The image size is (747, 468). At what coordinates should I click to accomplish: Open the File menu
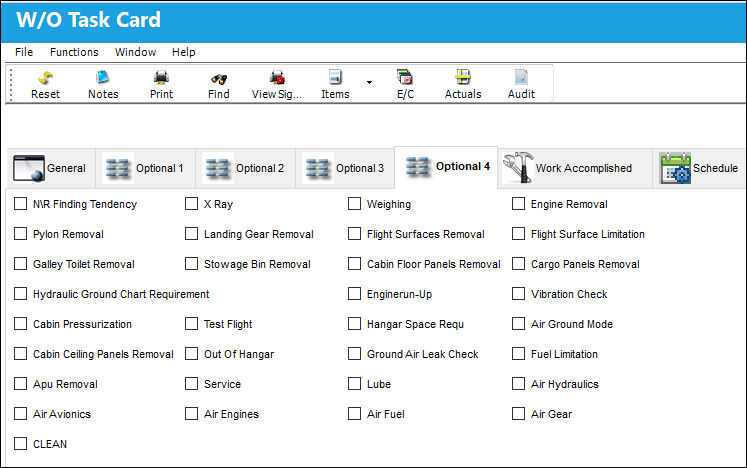coord(24,52)
